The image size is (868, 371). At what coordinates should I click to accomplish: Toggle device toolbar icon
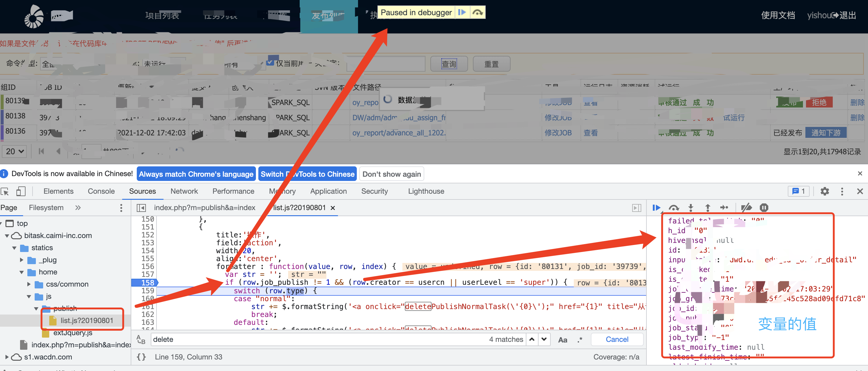(x=21, y=191)
